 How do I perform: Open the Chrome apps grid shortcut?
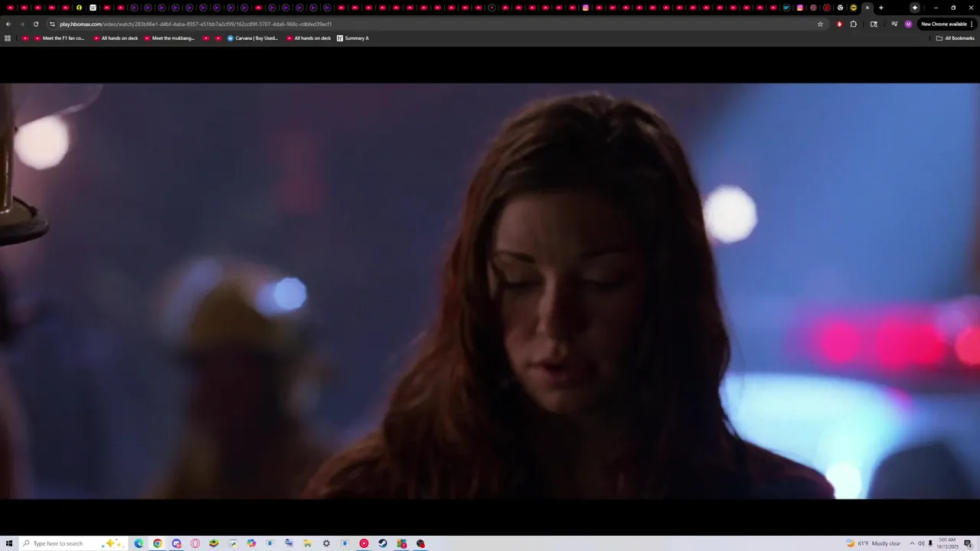click(8, 38)
